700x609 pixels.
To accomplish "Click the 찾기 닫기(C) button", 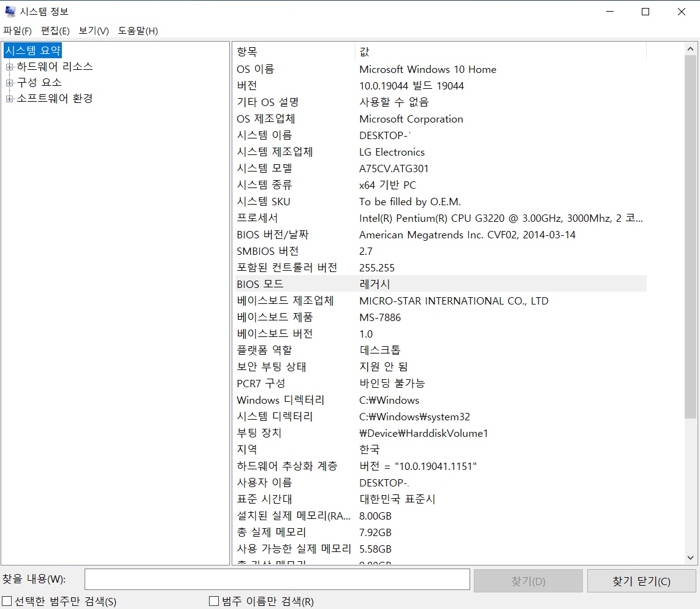I will coord(642,581).
